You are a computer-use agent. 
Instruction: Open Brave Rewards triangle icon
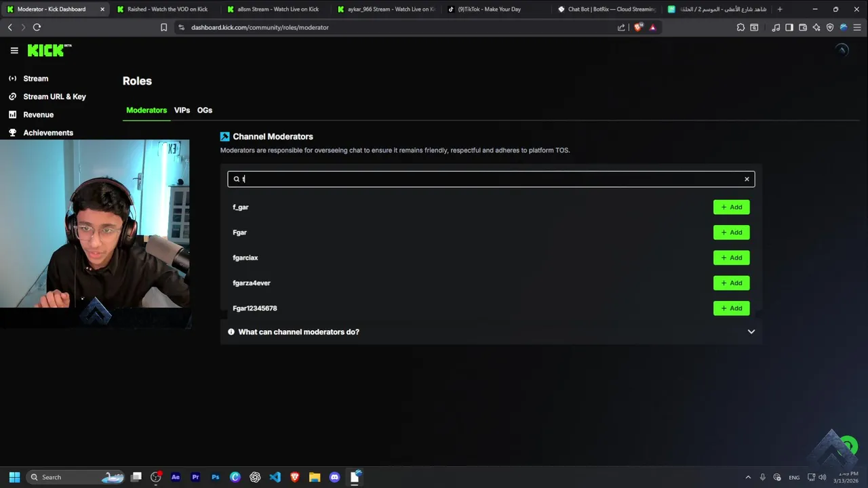point(652,27)
